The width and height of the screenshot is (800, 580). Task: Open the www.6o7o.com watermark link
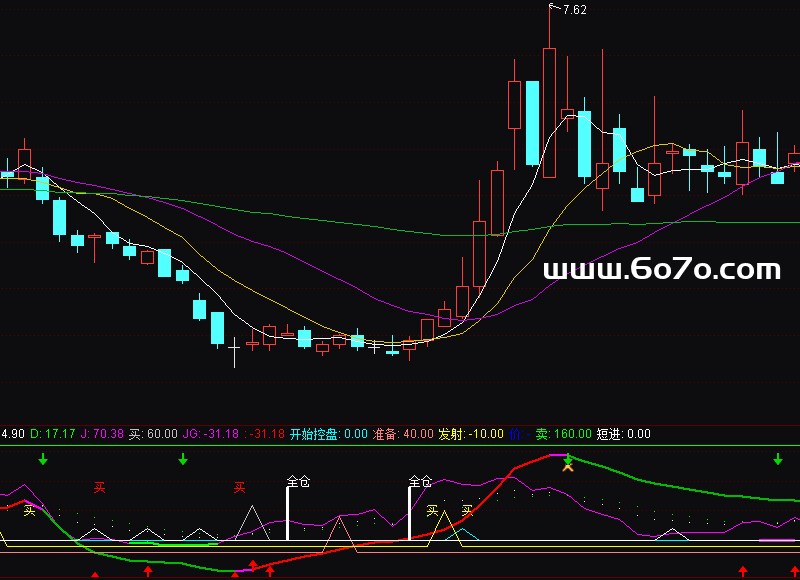click(661, 269)
